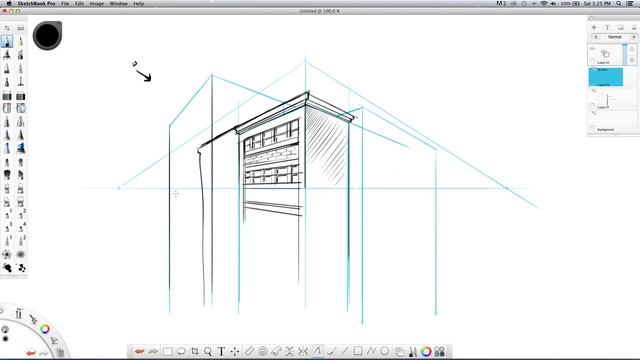Toggle visibility of the blue selected layer
The width and height of the screenshot is (640, 360).
593,70
